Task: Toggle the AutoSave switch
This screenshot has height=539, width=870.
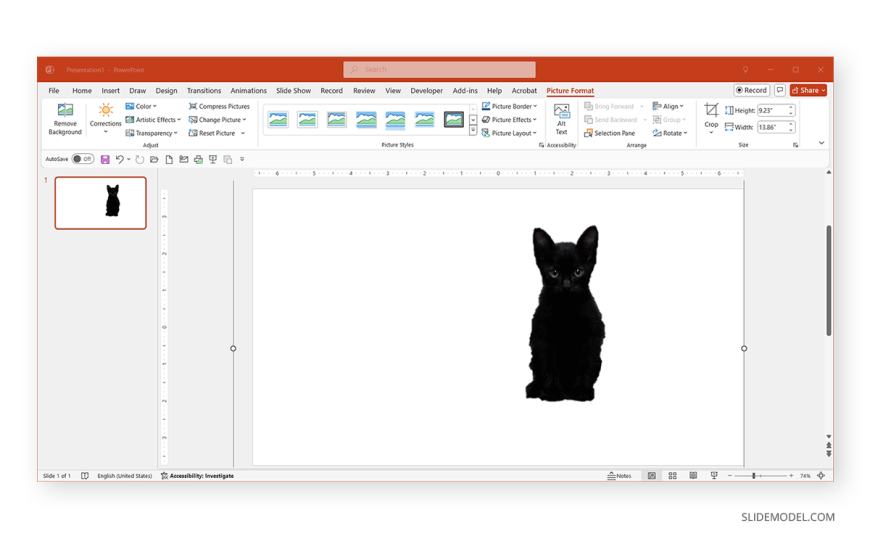Action: 83,159
